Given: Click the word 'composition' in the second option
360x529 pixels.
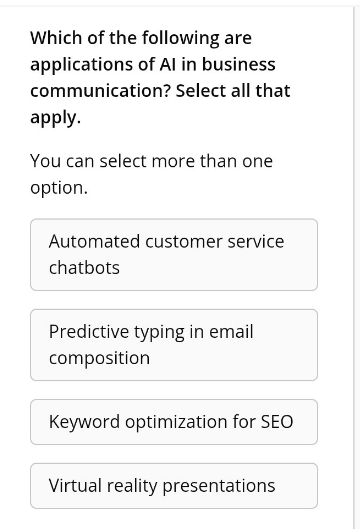Looking at the screenshot, I should [x=100, y=358].
